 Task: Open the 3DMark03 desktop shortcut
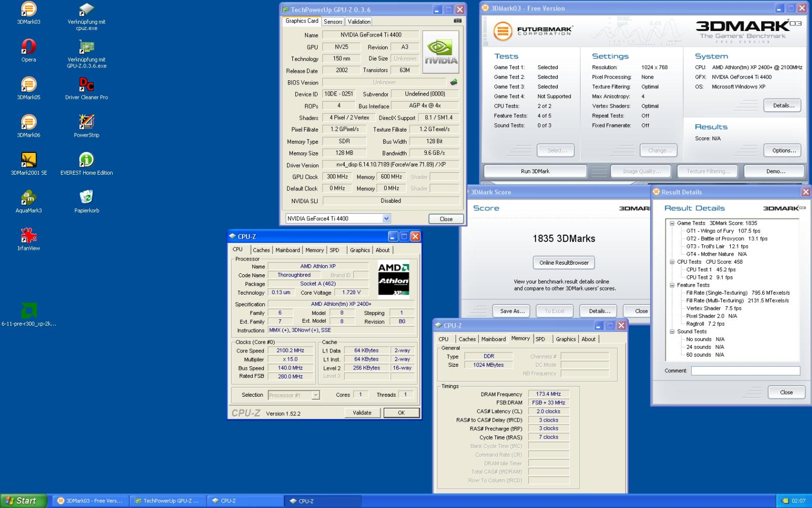point(28,14)
